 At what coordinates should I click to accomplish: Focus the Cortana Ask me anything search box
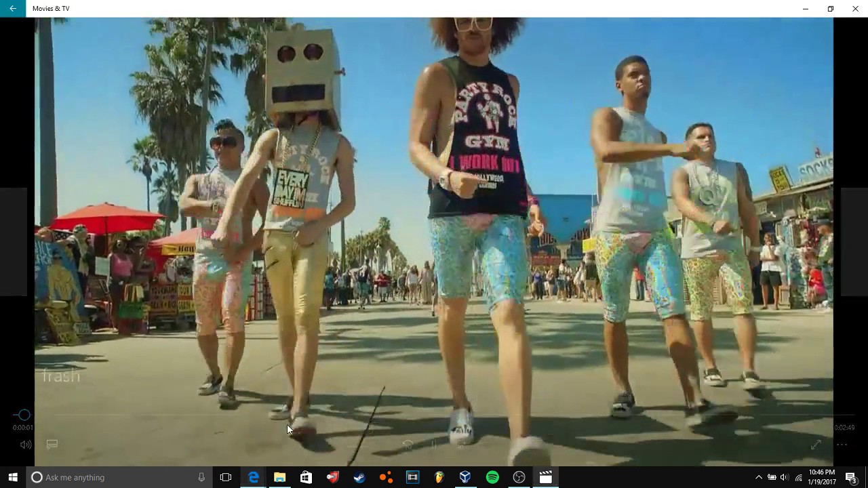pyautogui.click(x=119, y=477)
